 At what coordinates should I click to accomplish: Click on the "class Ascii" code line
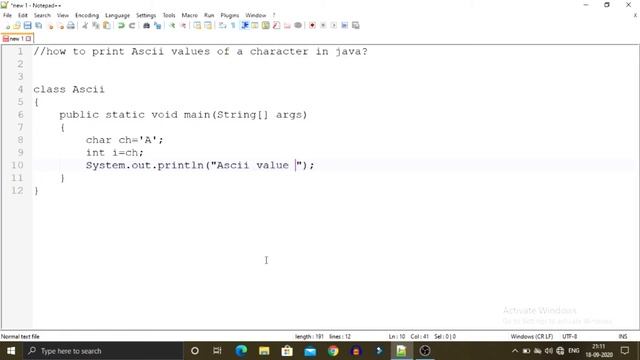[69, 89]
